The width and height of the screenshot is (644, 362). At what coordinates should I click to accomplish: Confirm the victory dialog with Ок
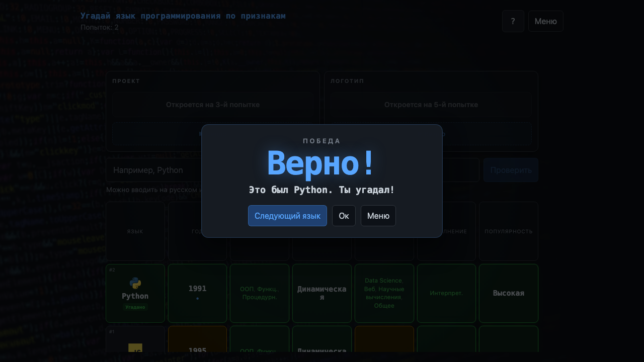point(344,216)
